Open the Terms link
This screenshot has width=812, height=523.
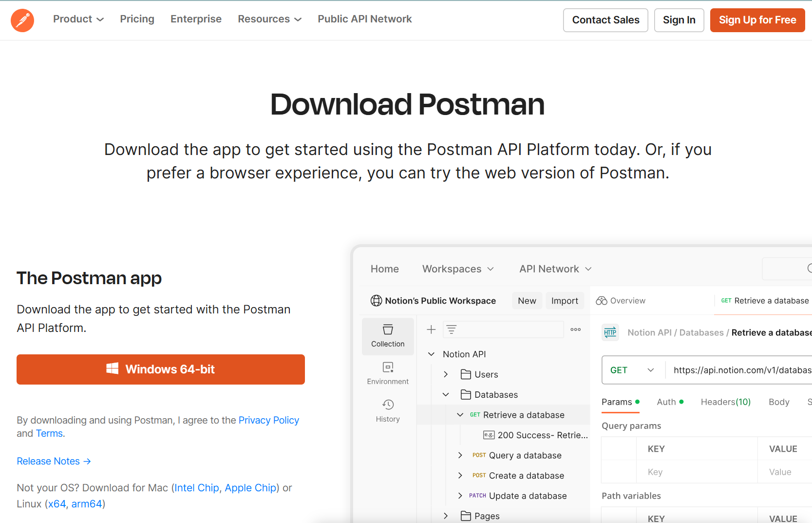click(49, 433)
